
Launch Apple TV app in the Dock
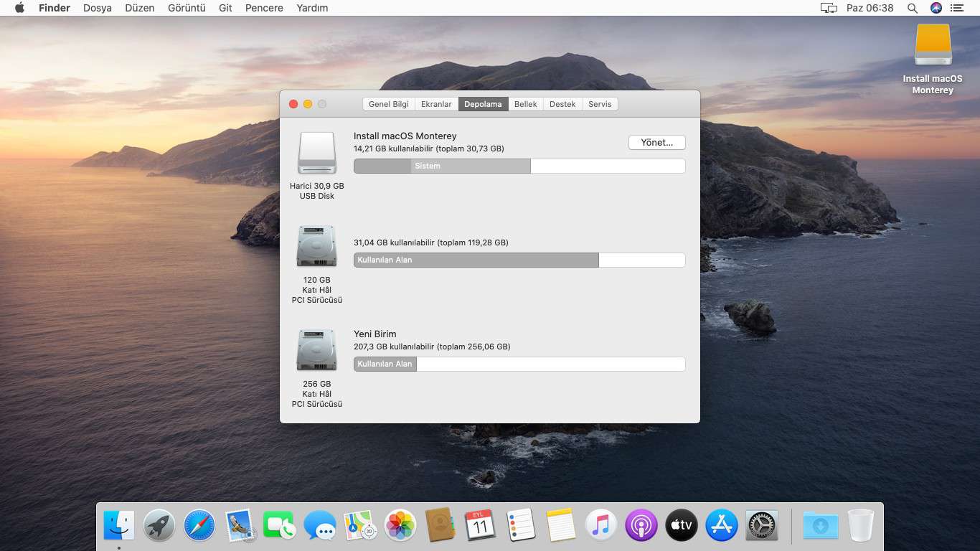tap(682, 525)
